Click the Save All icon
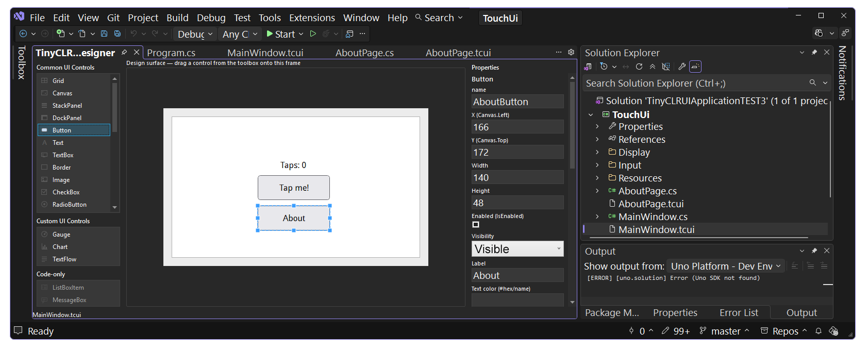This screenshot has height=350, width=868. 118,34
